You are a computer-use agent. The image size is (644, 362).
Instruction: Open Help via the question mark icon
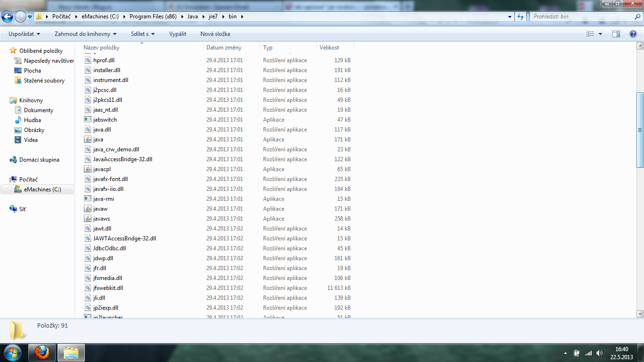[633, 34]
